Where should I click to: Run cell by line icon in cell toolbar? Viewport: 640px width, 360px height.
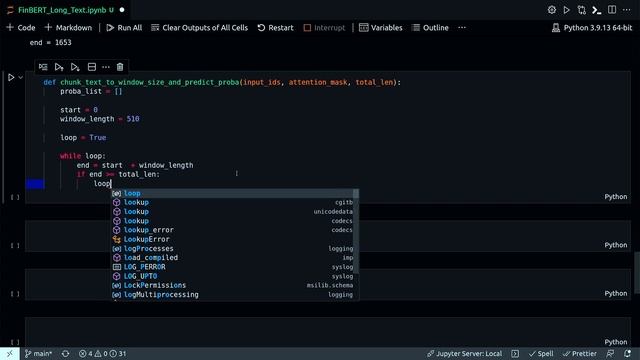coord(43,67)
